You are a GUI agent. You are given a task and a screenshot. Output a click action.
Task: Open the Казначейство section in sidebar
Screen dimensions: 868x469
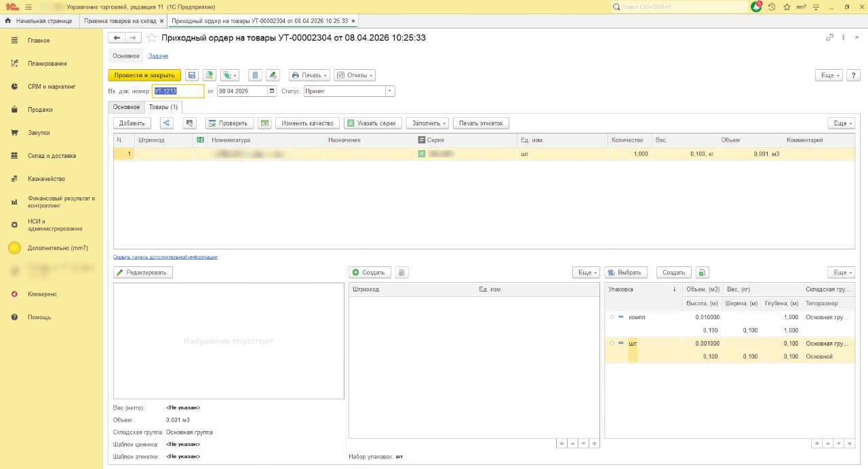coord(46,179)
